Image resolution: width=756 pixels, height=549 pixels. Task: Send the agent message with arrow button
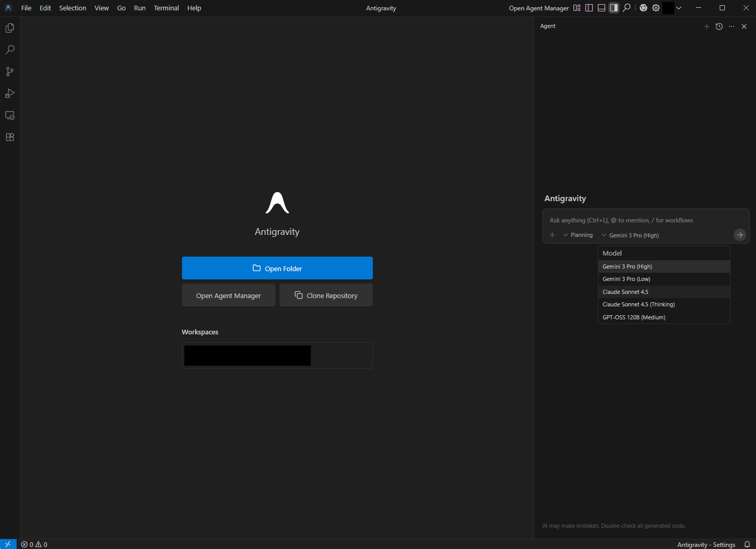[x=740, y=235]
